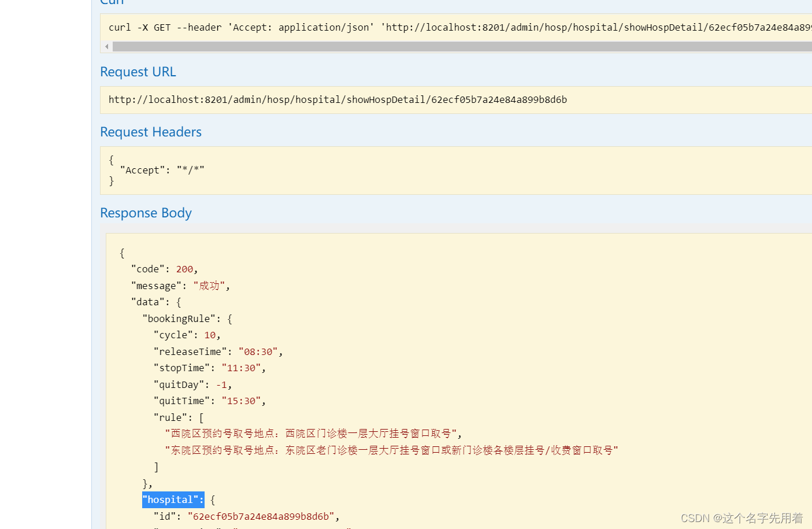Click the highlighted "hospital" key
812x529 pixels.
(x=173, y=500)
